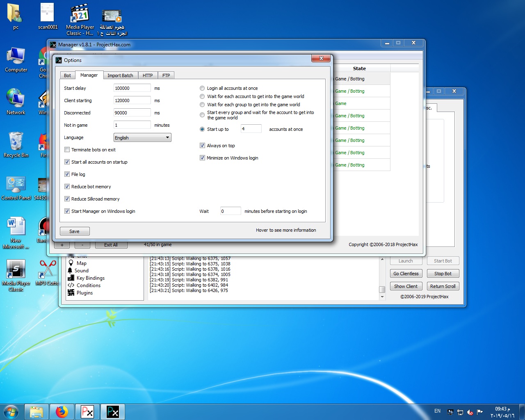Switch to the Import Batch tab

pos(120,75)
